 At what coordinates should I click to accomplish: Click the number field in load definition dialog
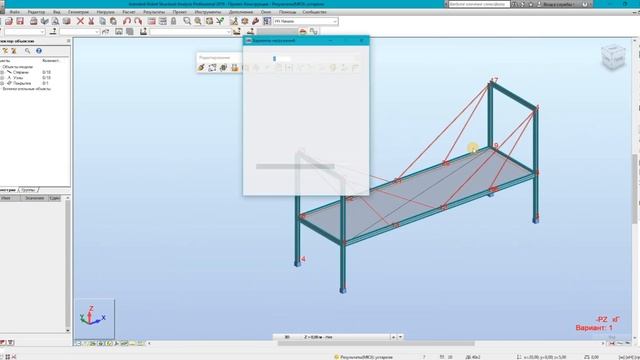click(x=282, y=59)
